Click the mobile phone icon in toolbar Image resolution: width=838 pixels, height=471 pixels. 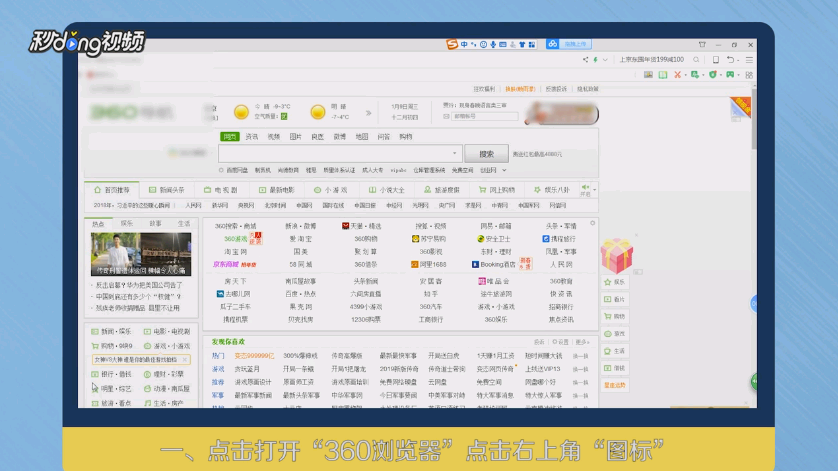716,60
